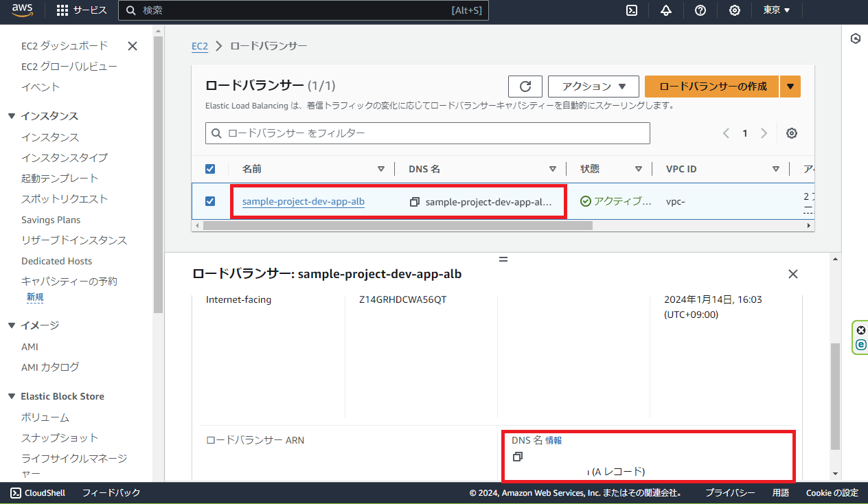Open AMI カタログ in sidebar
This screenshot has width=868, height=504.
[x=50, y=367]
